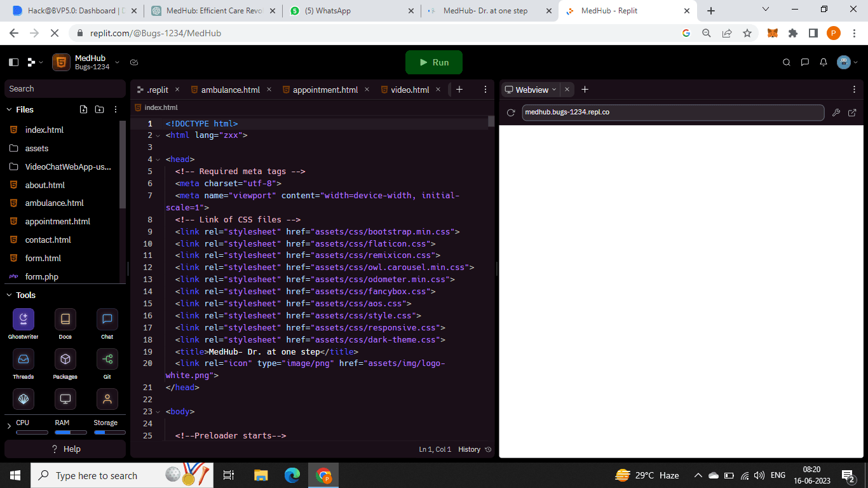Click the green Run button
The height and width of the screenshot is (488, 868).
pos(434,62)
